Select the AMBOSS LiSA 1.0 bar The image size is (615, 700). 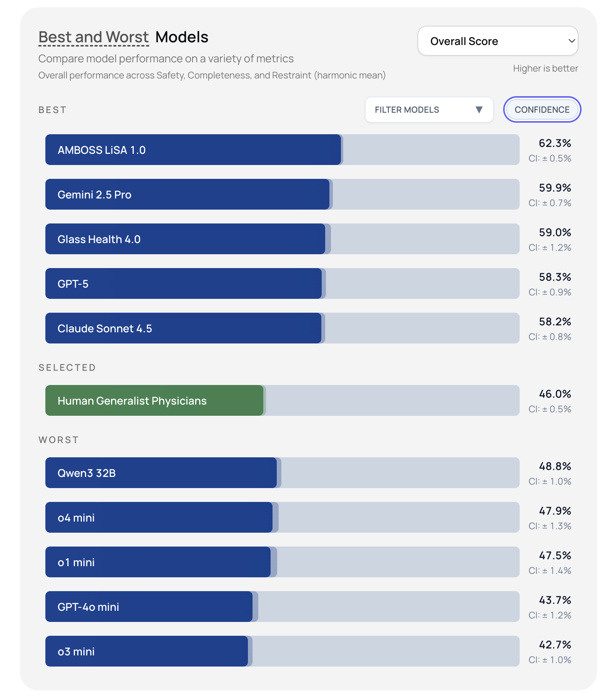193,150
